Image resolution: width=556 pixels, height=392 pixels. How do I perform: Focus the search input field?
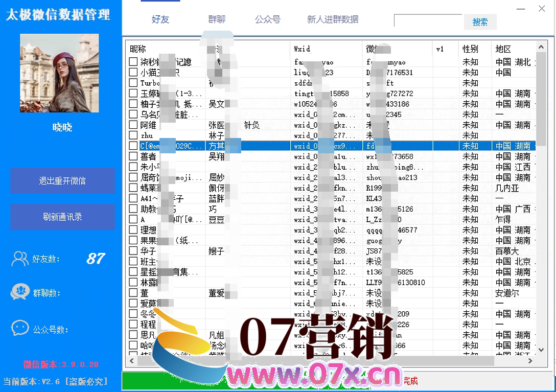pyautogui.click(x=428, y=20)
